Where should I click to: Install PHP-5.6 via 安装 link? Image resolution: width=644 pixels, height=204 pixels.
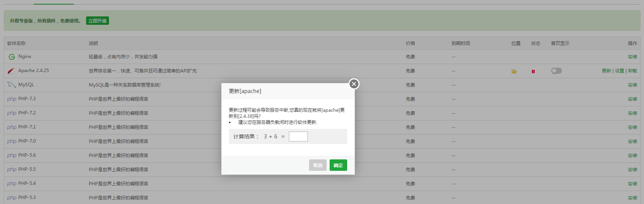[633, 156]
